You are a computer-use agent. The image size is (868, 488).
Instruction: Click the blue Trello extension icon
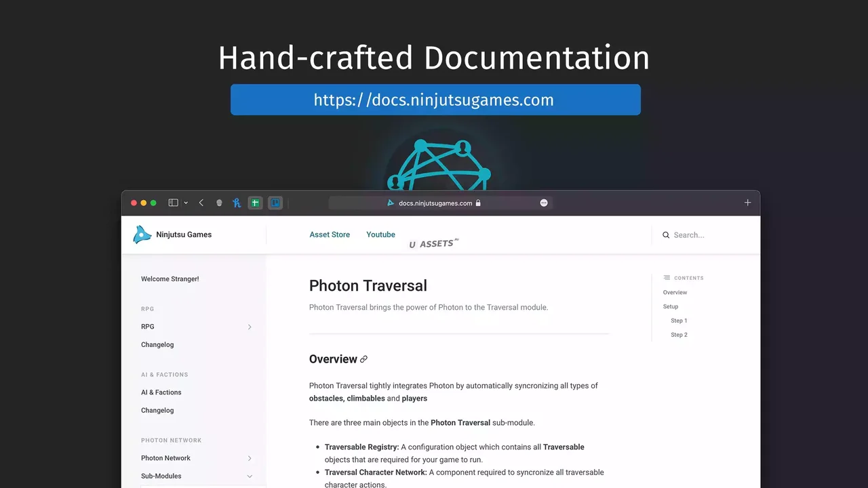275,203
